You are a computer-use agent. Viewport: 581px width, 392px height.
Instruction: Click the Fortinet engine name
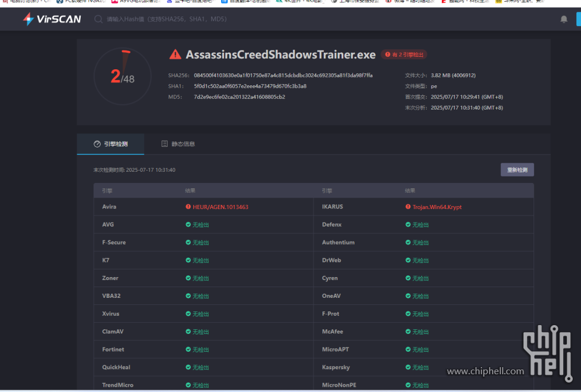coord(113,349)
